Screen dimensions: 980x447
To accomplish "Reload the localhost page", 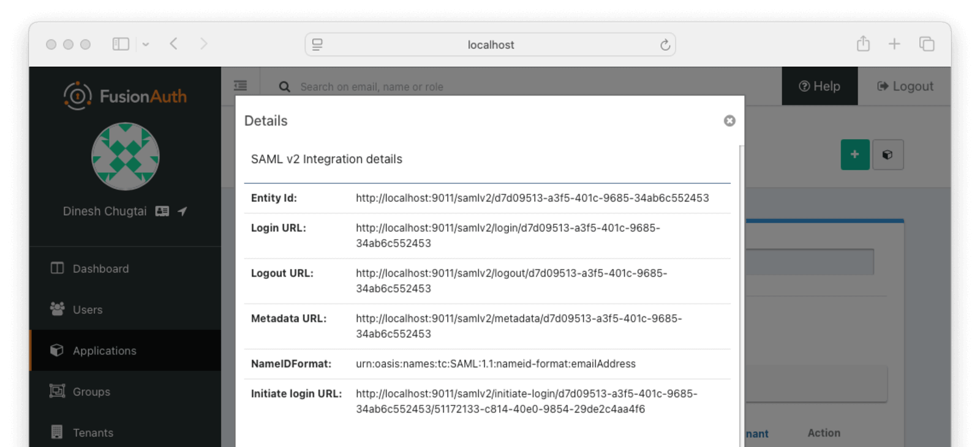I will point(665,45).
